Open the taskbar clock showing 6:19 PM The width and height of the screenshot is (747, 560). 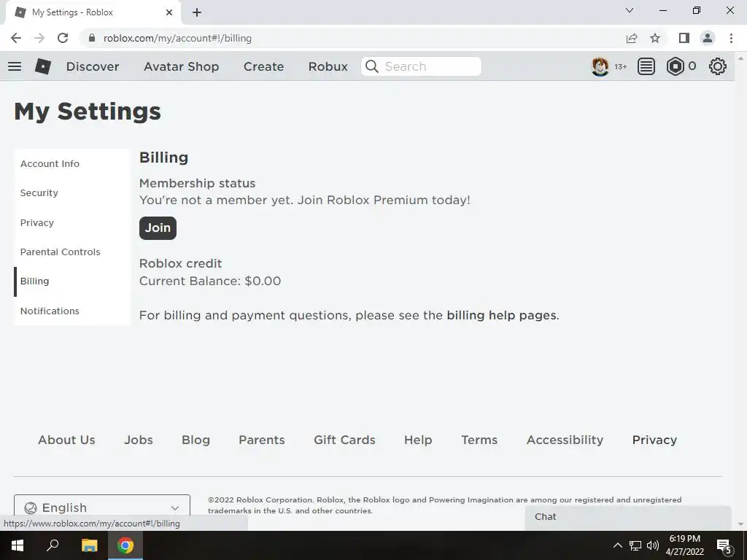[684, 545]
